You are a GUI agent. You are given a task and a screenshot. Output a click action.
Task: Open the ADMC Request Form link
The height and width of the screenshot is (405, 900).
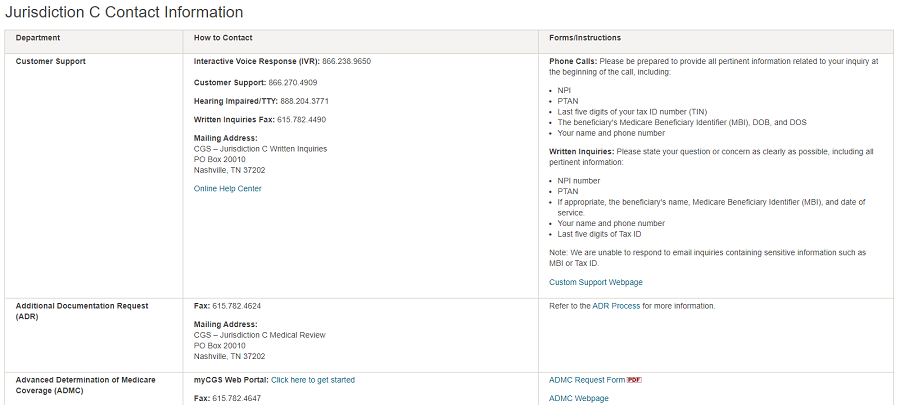587,380
